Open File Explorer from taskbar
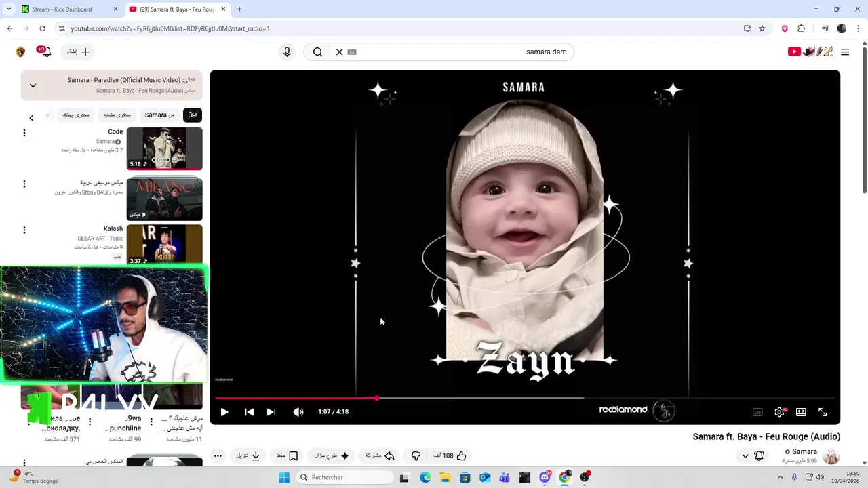The width and height of the screenshot is (868, 488). click(x=445, y=477)
